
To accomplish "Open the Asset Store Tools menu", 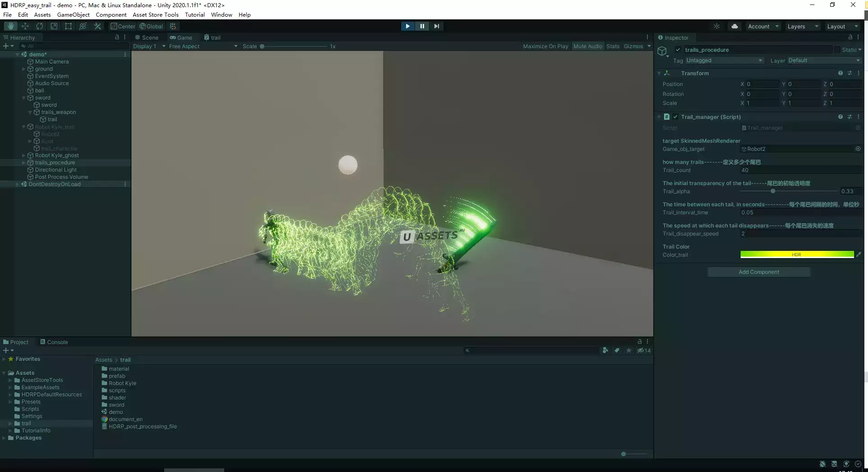I will click(x=156, y=14).
